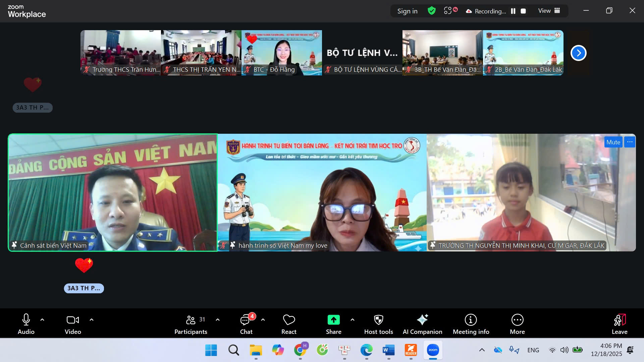Open the View layout menu

[x=549, y=11]
